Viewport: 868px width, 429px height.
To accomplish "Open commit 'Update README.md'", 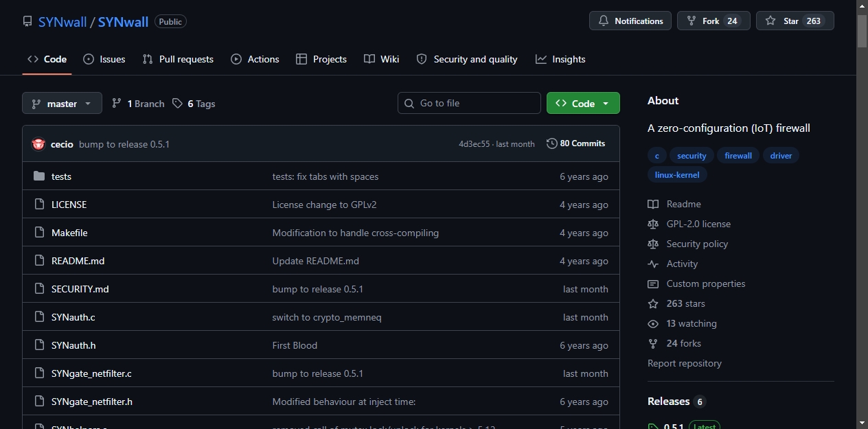I will [316, 261].
